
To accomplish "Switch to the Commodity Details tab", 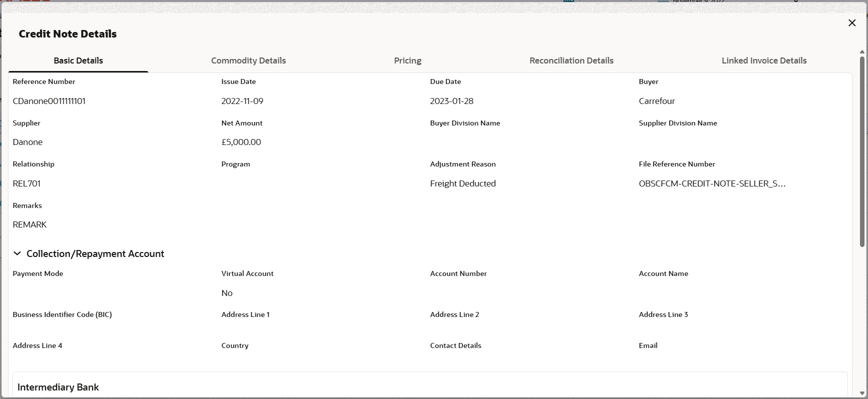I will [248, 60].
